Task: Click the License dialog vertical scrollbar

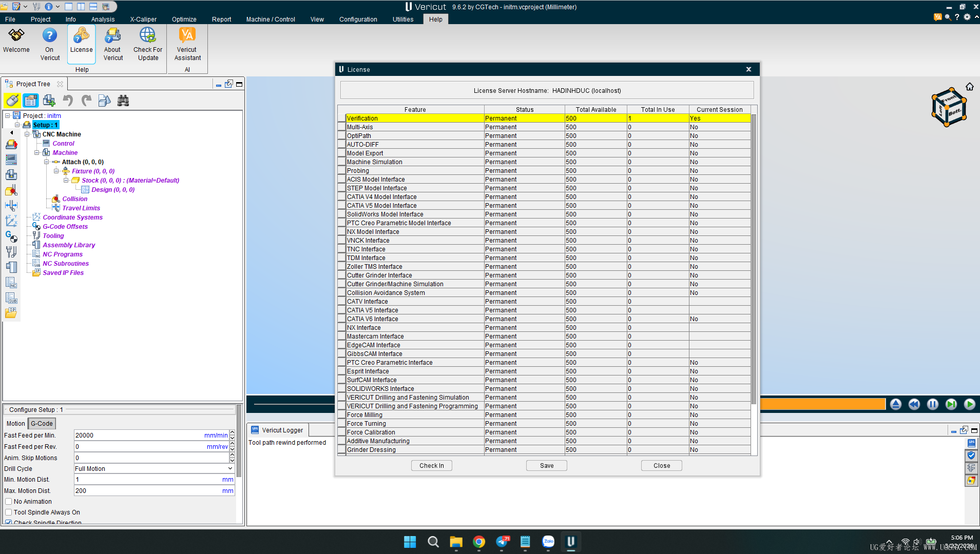Action: 754,259
